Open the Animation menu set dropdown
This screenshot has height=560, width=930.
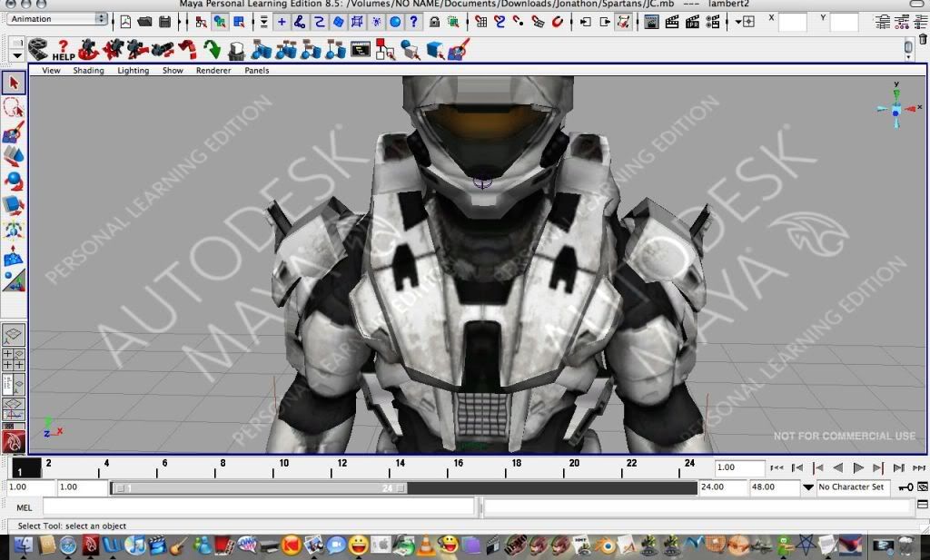[57, 19]
